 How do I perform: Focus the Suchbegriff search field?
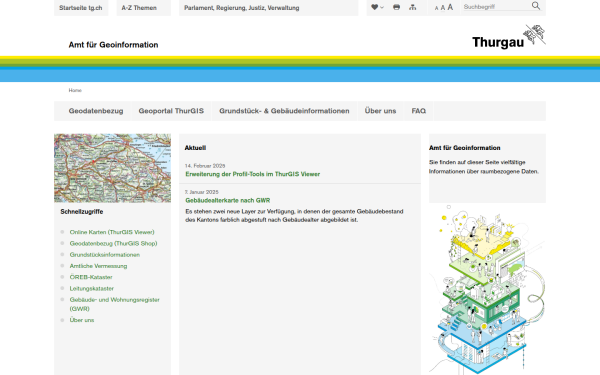click(496, 7)
